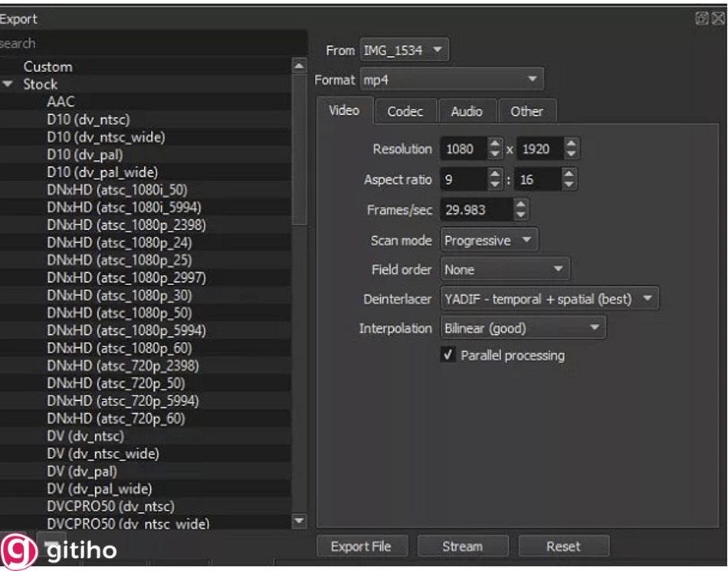The width and height of the screenshot is (728, 571).
Task: Switch to the Codec tab
Action: 405,110
